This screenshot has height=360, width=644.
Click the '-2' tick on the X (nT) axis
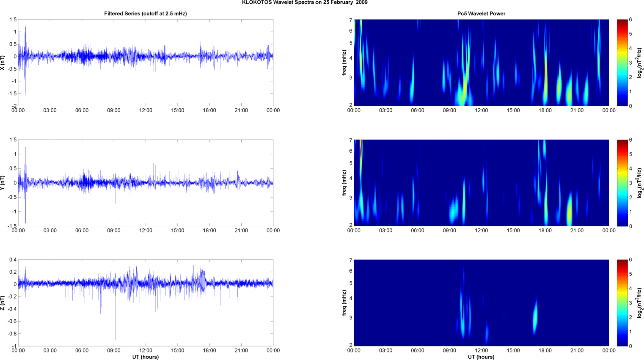click(x=14, y=106)
